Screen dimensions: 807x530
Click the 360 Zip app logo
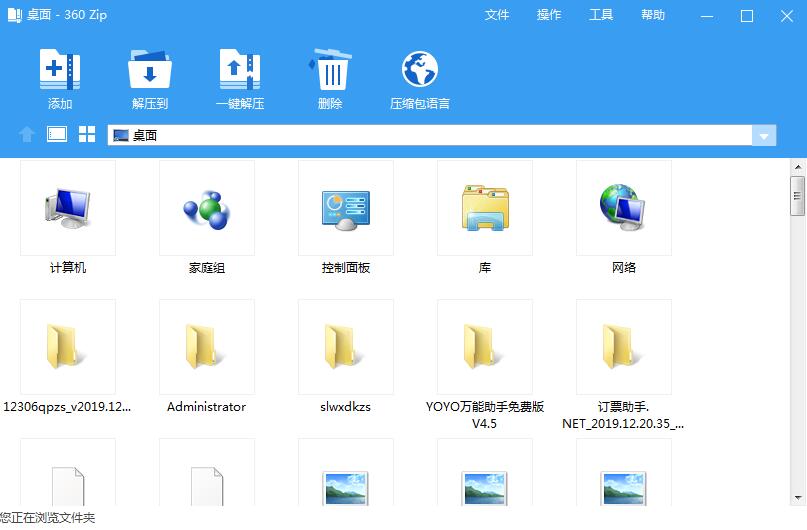coord(14,15)
